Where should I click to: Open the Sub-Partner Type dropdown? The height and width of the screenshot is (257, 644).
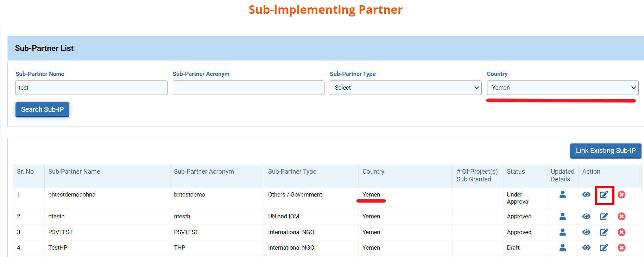pos(405,88)
